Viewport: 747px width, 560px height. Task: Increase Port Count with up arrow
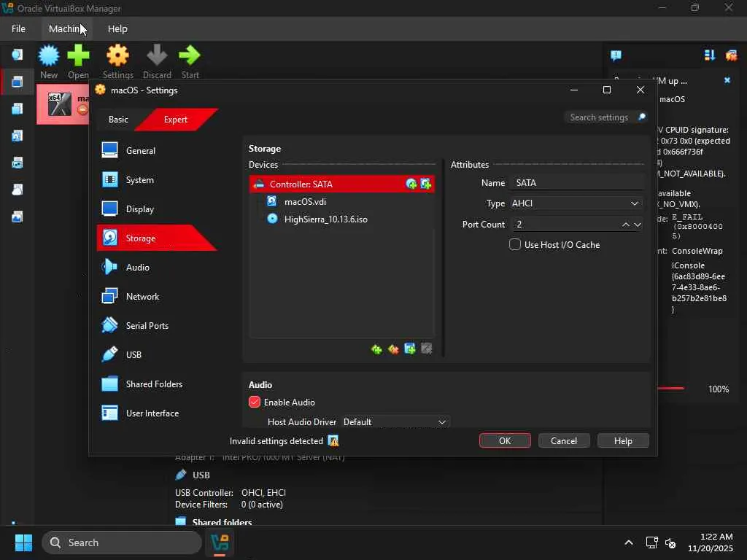625,225
